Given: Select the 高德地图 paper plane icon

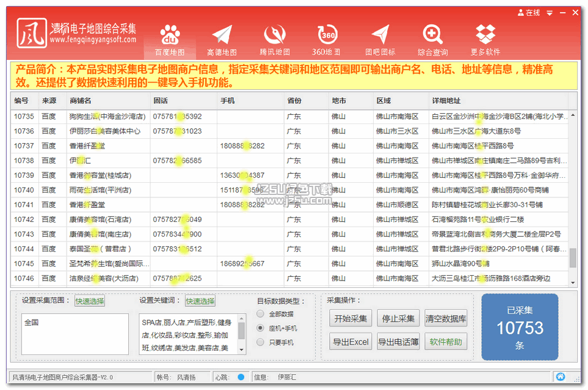Looking at the screenshot, I should (x=222, y=40).
